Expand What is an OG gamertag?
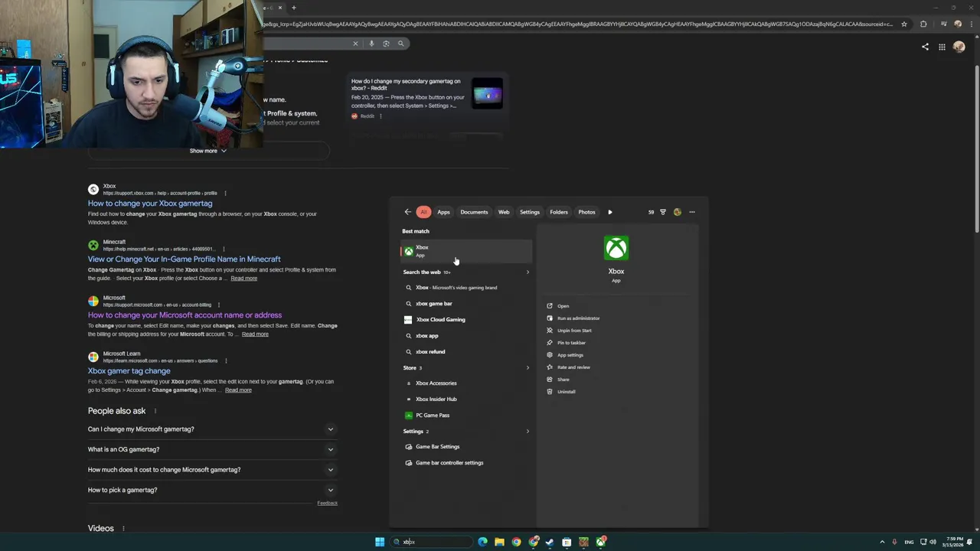 point(213,449)
